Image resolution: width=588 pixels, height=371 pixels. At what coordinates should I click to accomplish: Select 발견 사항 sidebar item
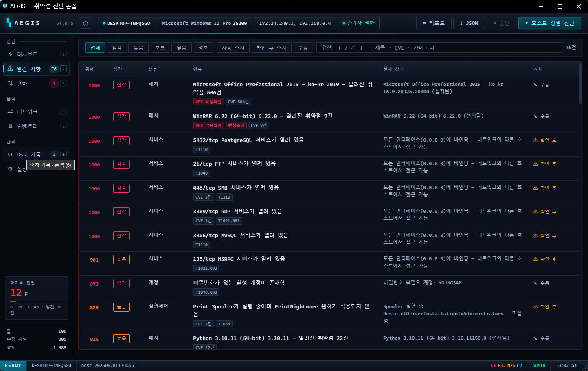[36, 69]
